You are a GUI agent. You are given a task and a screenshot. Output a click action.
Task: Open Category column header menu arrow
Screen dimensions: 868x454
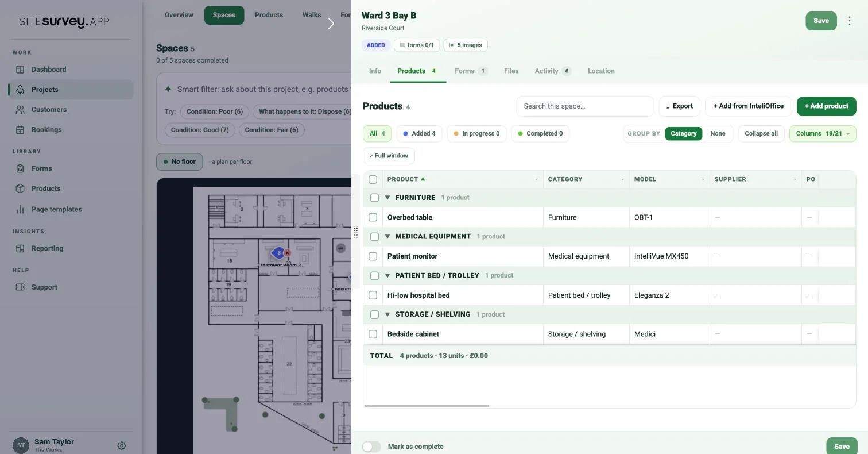coord(622,180)
